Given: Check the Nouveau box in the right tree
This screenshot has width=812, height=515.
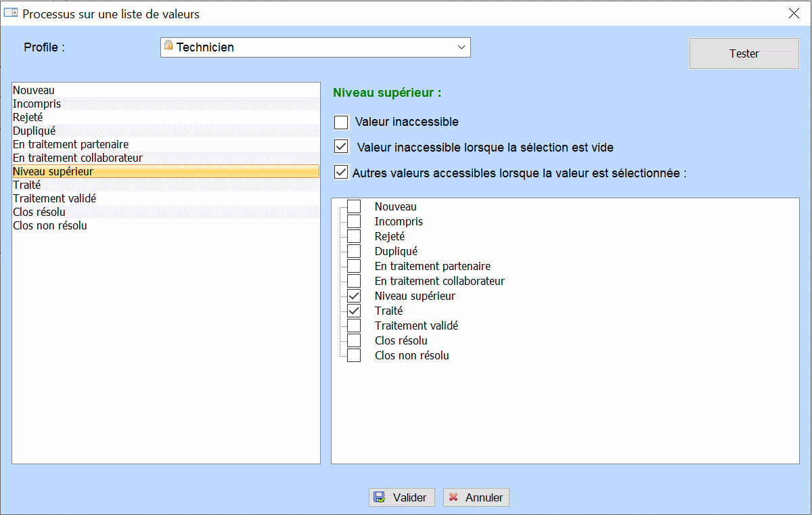Looking at the screenshot, I should tap(354, 206).
